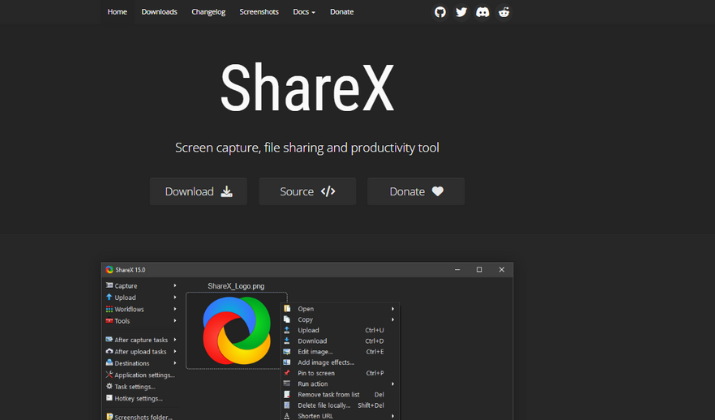Image resolution: width=715 pixels, height=420 pixels.
Task: Click the Source code button
Action: pos(307,192)
